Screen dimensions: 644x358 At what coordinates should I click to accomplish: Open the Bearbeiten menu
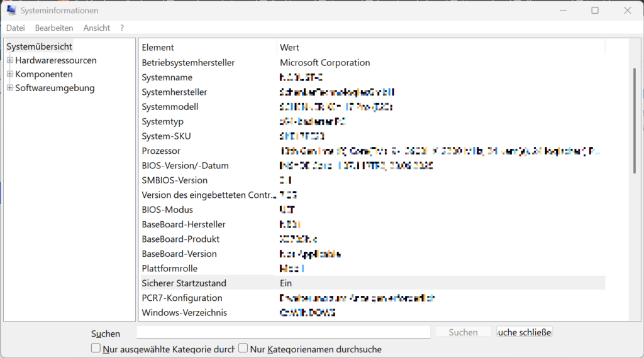click(54, 28)
